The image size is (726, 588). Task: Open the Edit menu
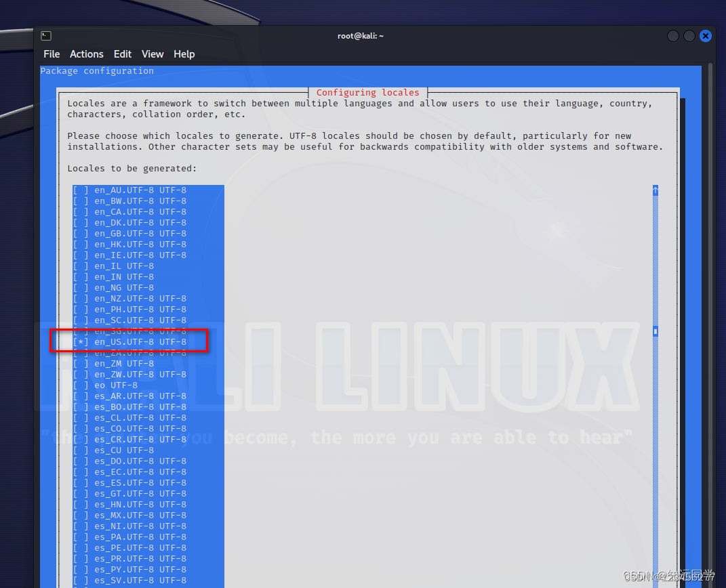pyautogui.click(x=123, y=54)
